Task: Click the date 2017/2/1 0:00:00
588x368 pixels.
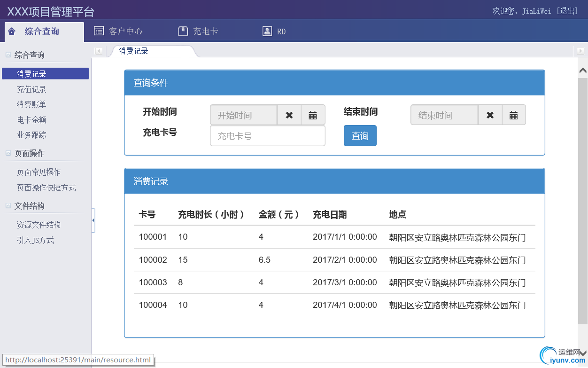Action: point(345,260)
